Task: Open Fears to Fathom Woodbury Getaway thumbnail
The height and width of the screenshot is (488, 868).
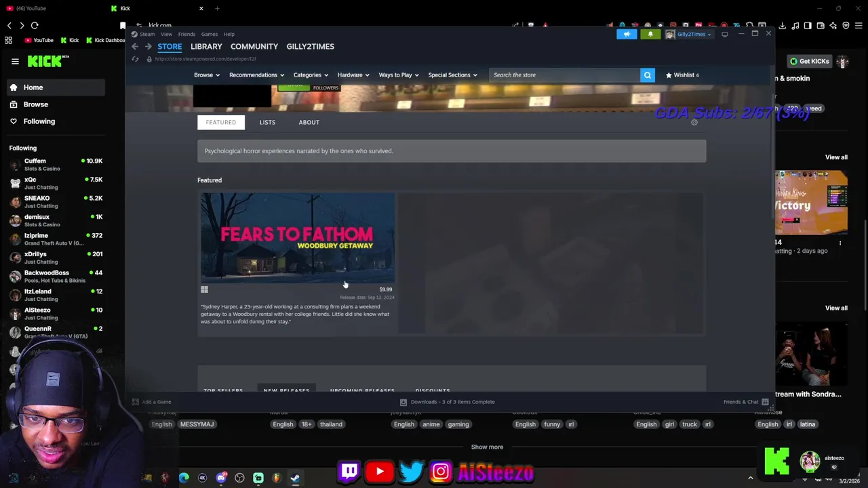Action: pos(298,237)
